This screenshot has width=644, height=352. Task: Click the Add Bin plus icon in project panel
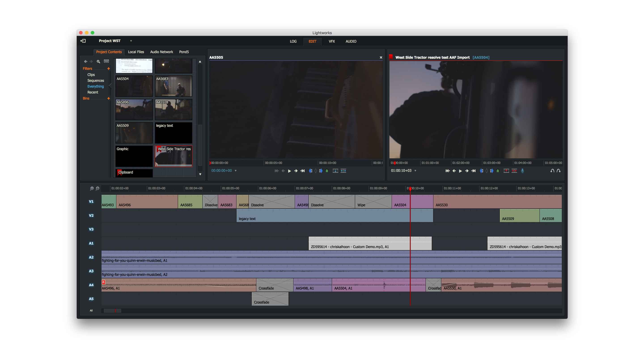click(108, 98)
